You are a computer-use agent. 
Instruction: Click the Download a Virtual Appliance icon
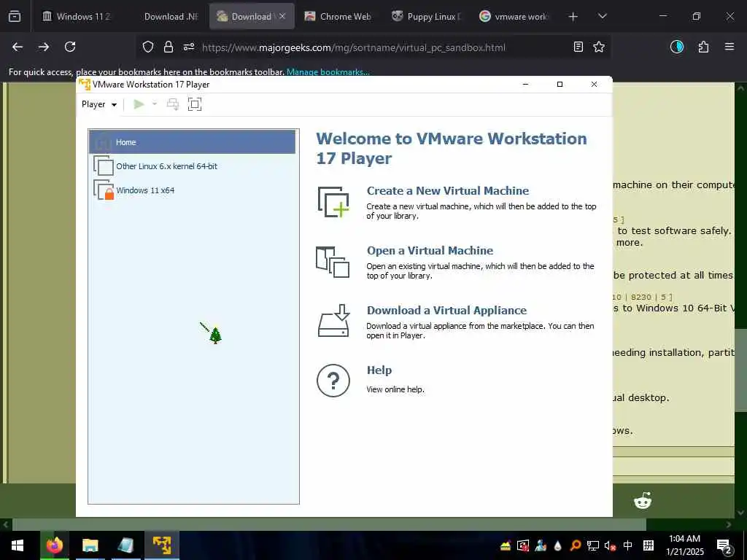coord(334,321)
